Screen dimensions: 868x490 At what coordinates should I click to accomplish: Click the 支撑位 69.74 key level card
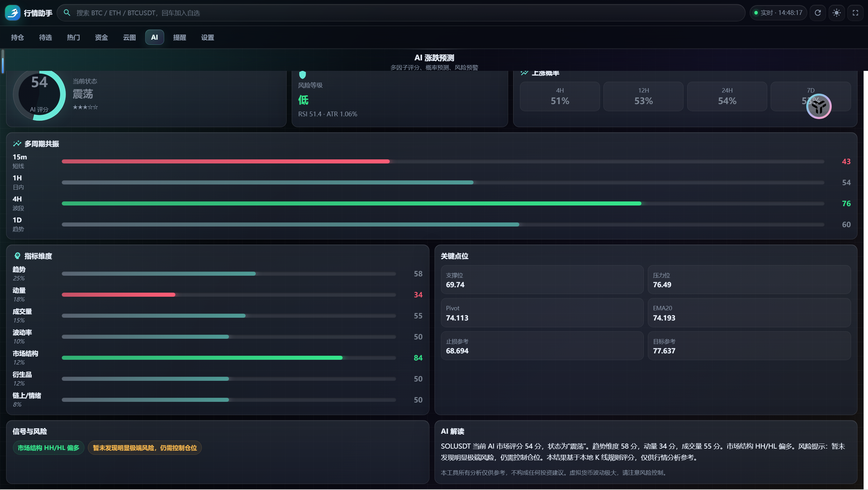542,280
